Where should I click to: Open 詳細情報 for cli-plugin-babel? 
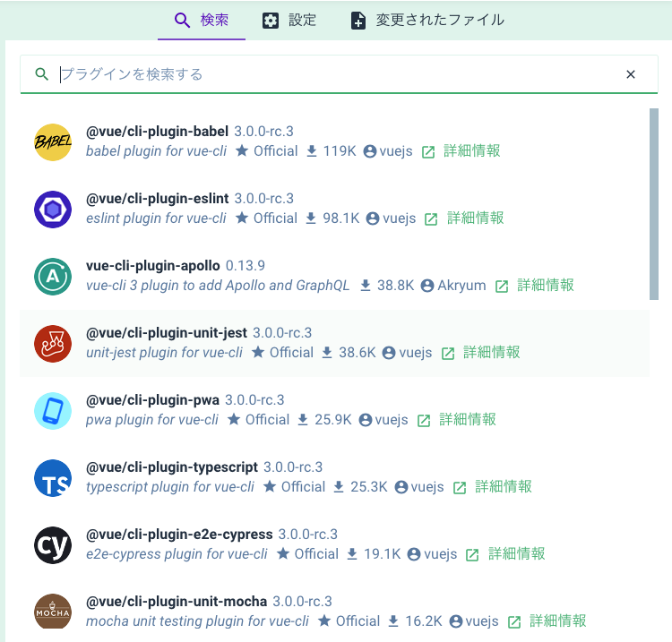[x=472, y=150]
